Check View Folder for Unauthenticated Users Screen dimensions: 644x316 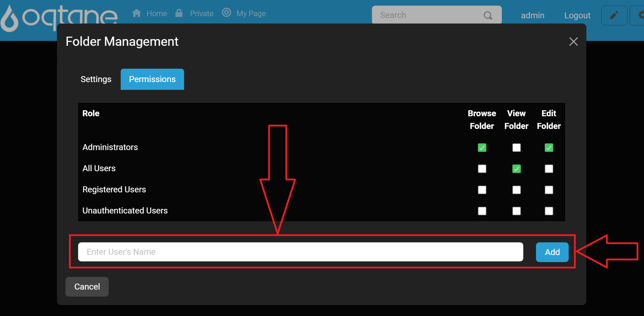[517, 211]
